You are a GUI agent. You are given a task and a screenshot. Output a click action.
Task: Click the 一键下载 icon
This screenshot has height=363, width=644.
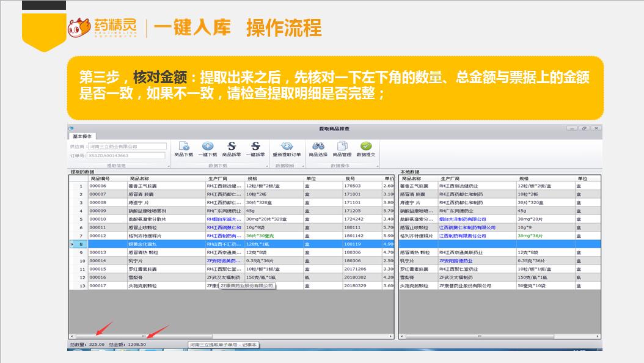208,147
